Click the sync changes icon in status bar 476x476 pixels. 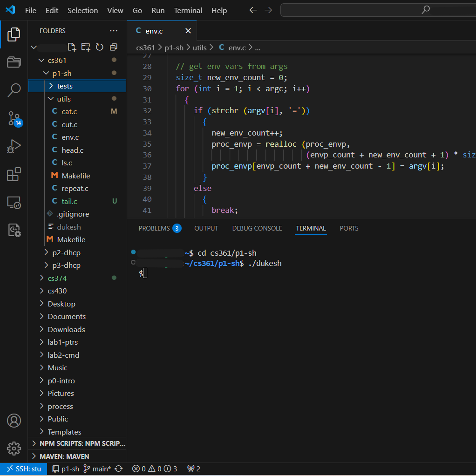coord(119,469)
